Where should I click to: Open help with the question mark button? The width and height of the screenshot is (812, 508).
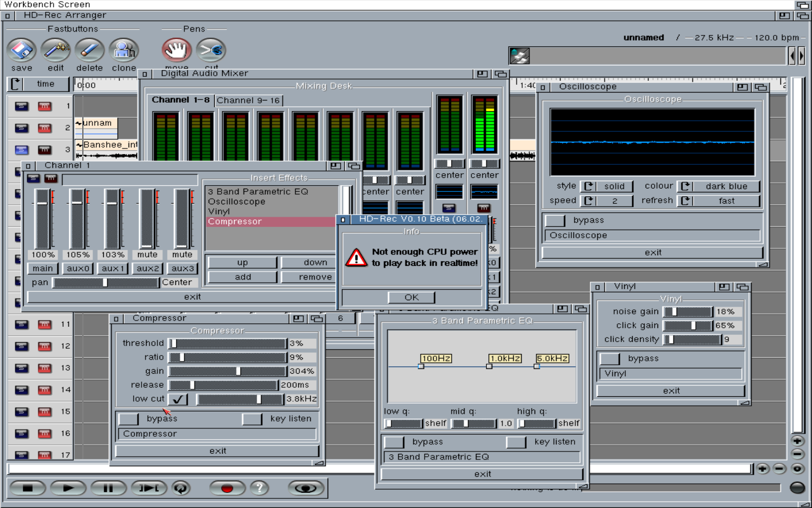click(x=259, y=488)
